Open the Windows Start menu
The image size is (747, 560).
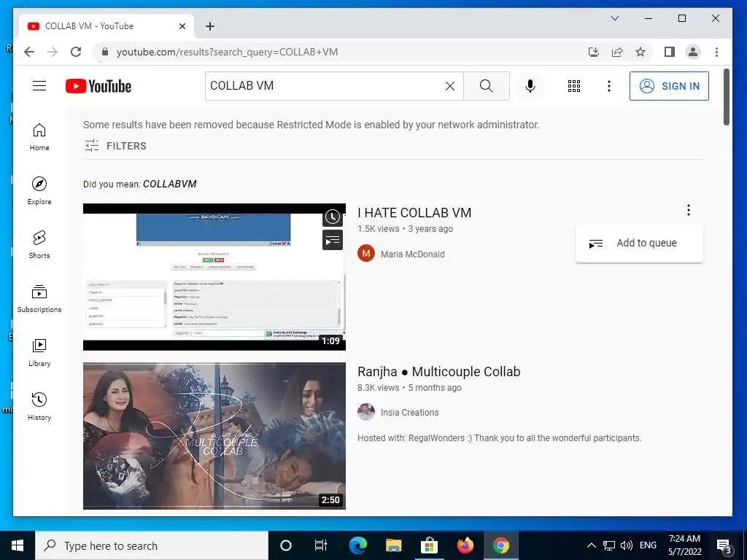tap(18, 545)
